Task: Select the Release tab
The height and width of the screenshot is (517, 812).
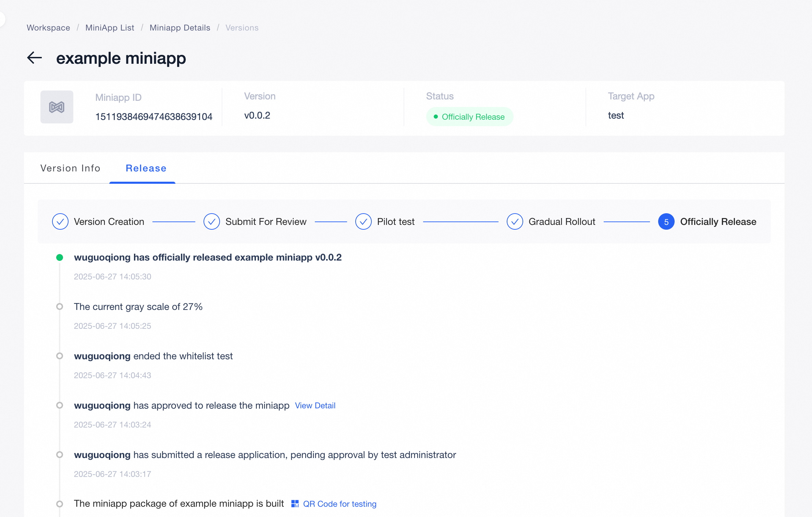Action: click(146, 168)
